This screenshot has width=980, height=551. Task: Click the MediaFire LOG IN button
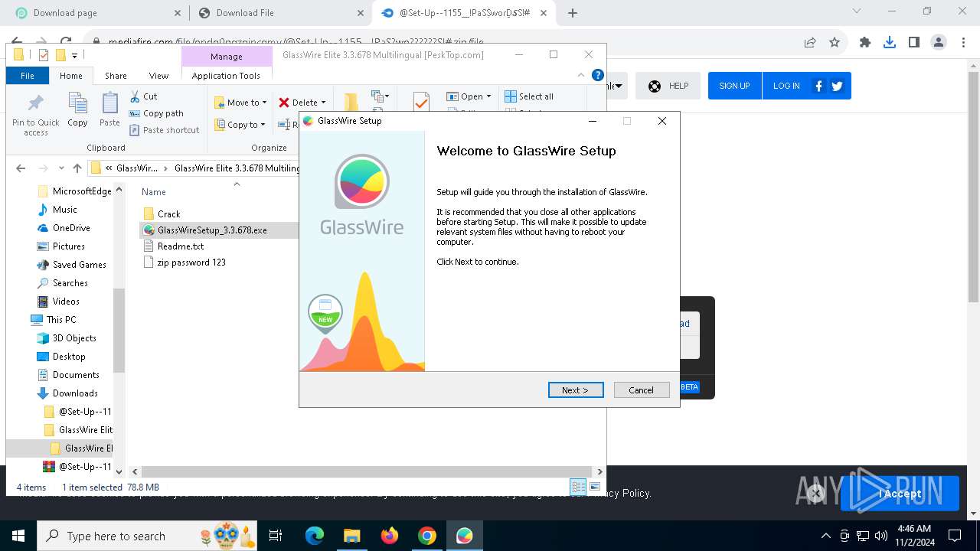[x=786, y=86]
